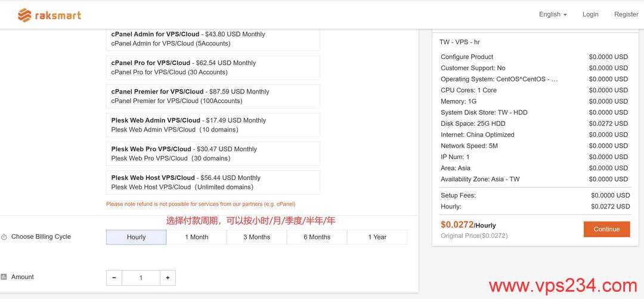Click 'Configure Product' summary row
Viewport: 644px width, 299px height.
[x=534, y=57]
